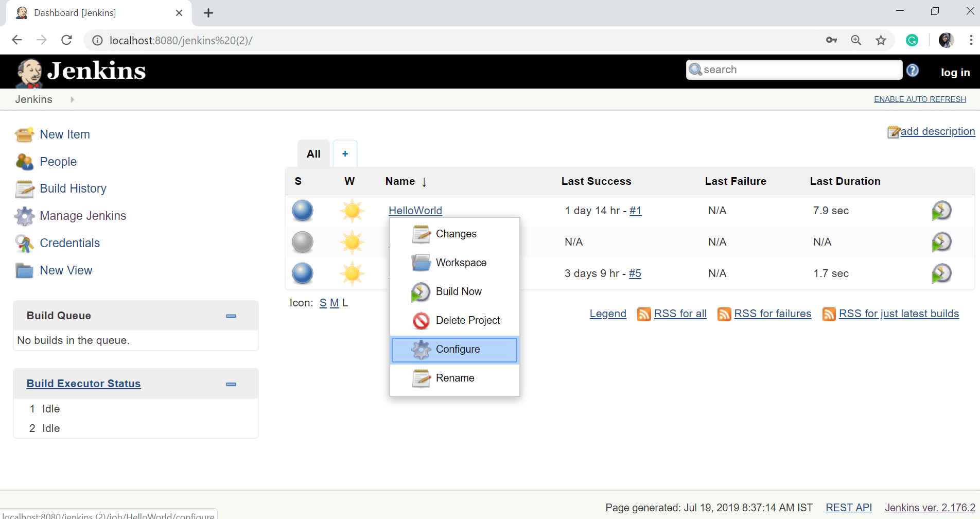Click grey status ball in N/A row
This screenshot has height=519, width=980.
303,242
